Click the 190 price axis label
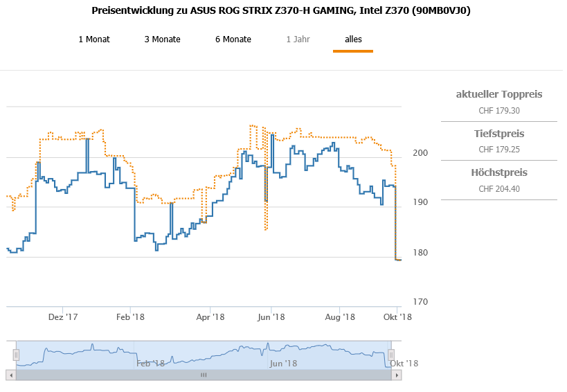567x392 pixels. [x=420, y=202]
